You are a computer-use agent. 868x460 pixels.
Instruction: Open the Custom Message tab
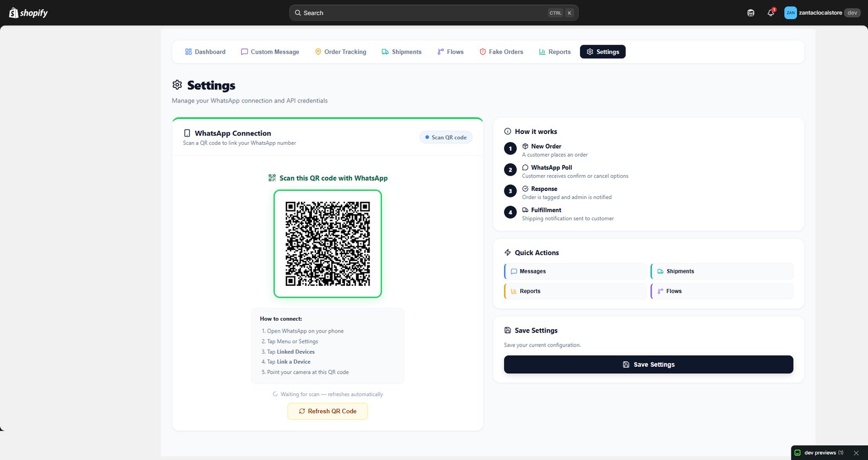(x=270, y=52)
